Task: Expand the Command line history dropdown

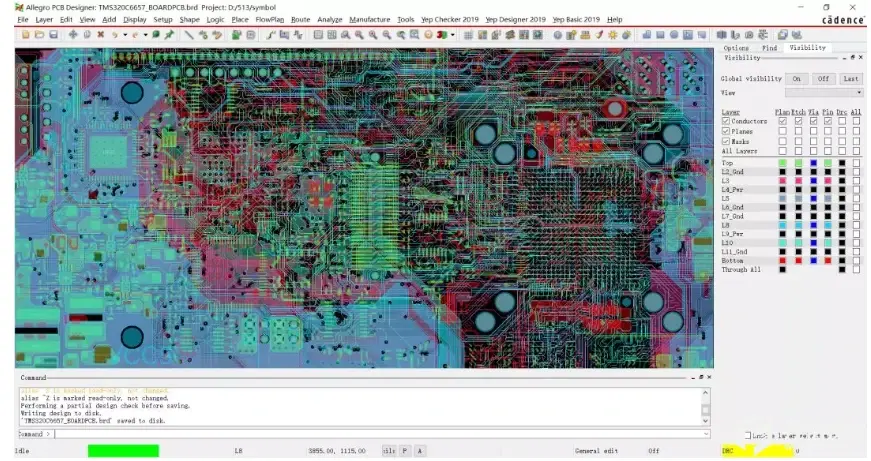Action: (x=706, y=434)
